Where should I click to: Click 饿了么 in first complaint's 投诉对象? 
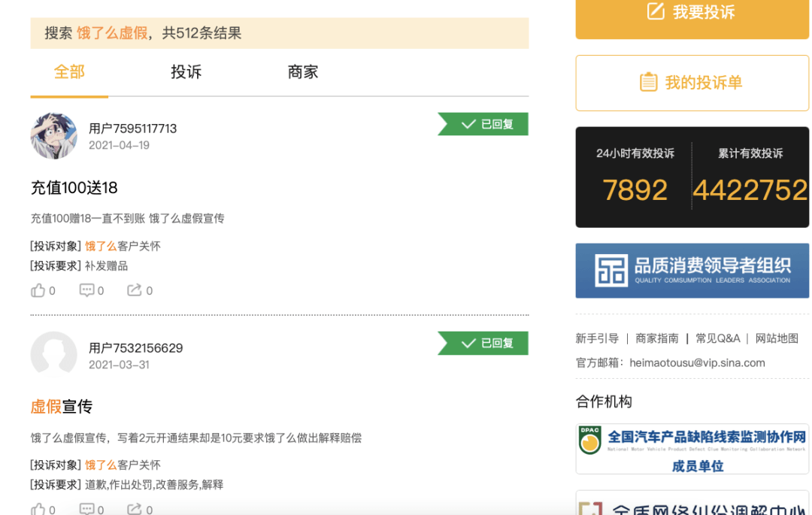click(x=101, y=246)
